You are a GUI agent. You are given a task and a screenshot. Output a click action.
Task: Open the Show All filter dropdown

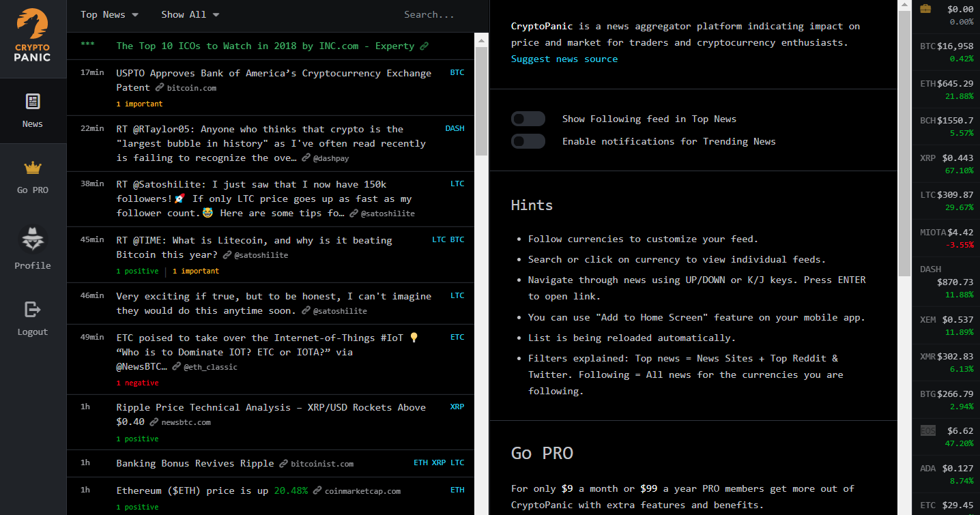click(190, 14)
